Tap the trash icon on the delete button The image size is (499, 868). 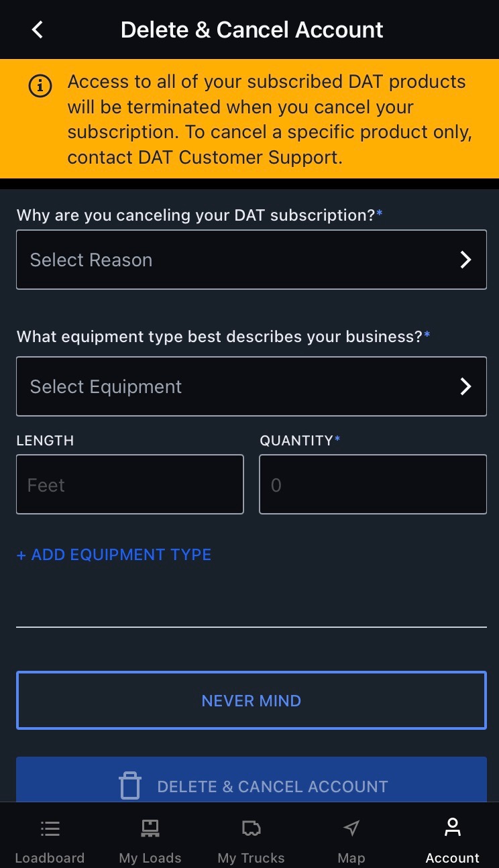(x=130, y=785)
